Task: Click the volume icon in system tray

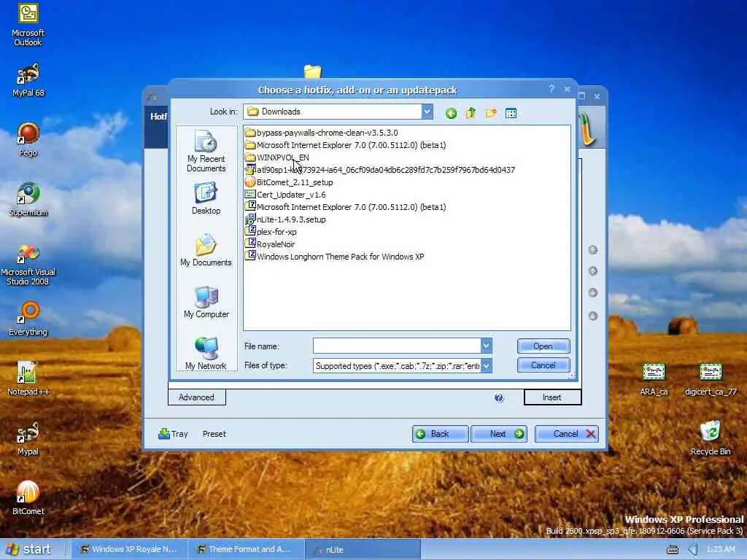Action: coord(693,550)
